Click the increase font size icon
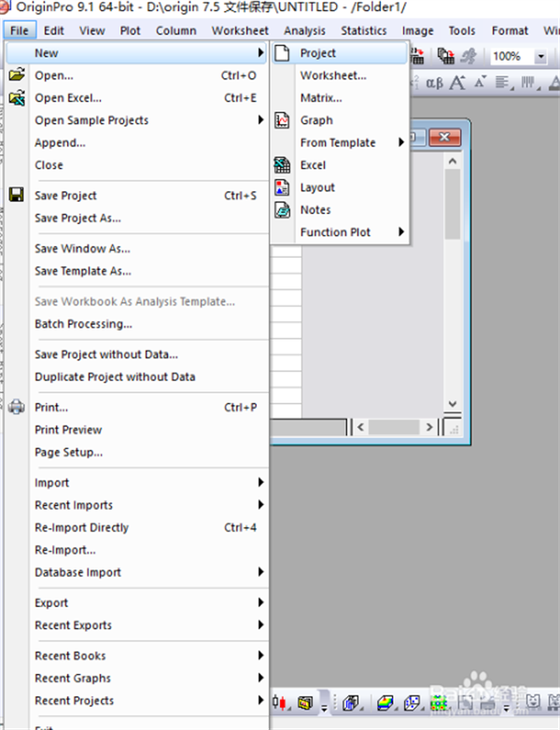The height and width of the screenshot is (730, 560). pyautogui.click(x=457, y=83)
